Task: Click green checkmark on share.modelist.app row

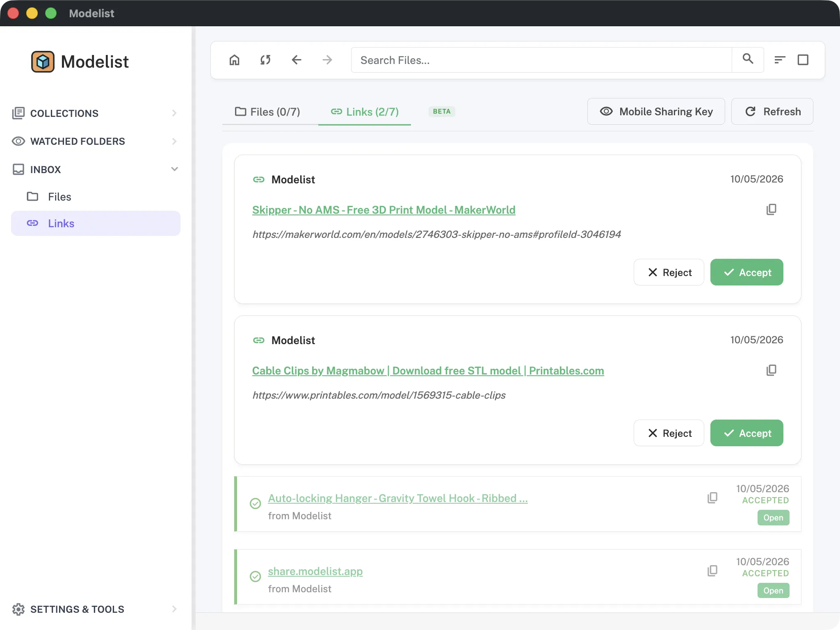Action: point(255,576)
